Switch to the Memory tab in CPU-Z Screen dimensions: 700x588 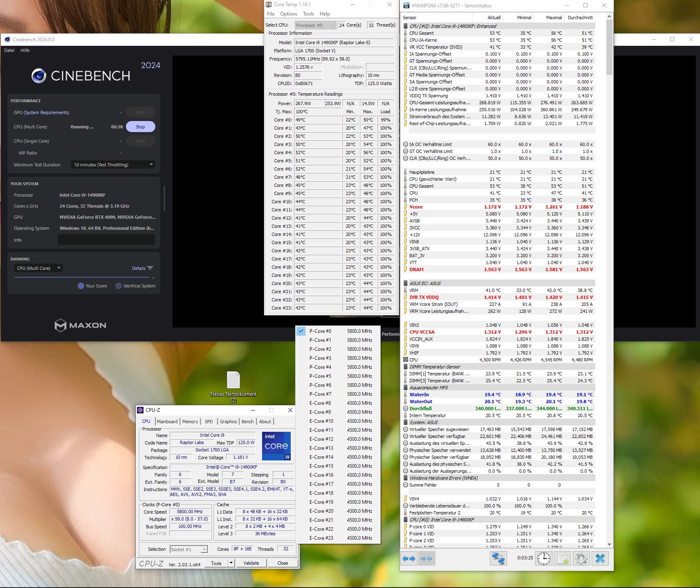pyautogui.click(x=190, y=422)
